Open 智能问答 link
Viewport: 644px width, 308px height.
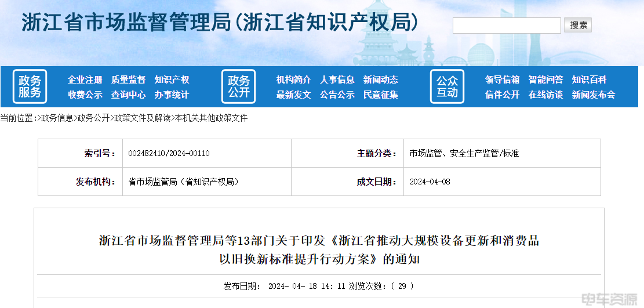[x=546, y=80]
